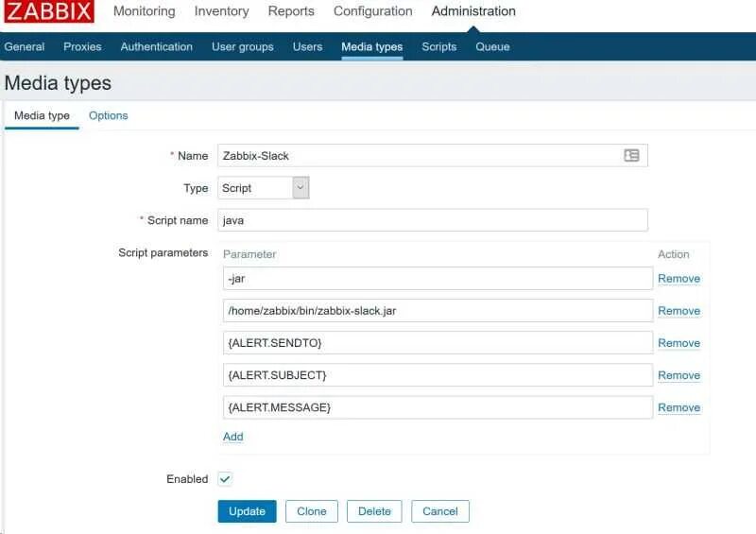This screenshot has height=534, width=756.
Task: Click the -jar parameter field
Action: pyautogui.click(x=438, y=278)
